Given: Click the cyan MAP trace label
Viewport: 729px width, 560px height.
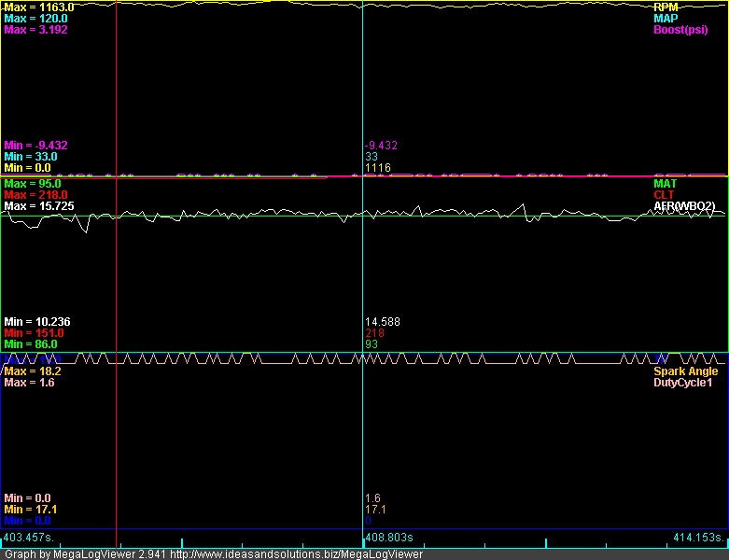Looking at the screenshot, I should [666, 19].
